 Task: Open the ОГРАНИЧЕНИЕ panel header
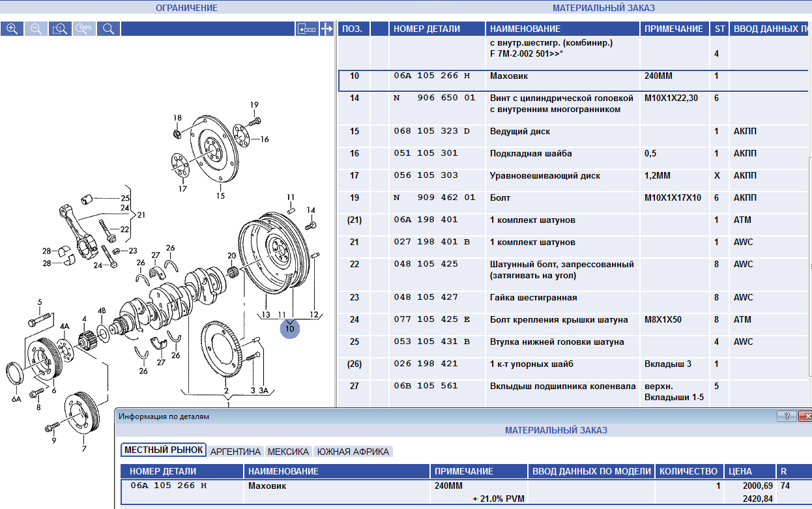186,8
